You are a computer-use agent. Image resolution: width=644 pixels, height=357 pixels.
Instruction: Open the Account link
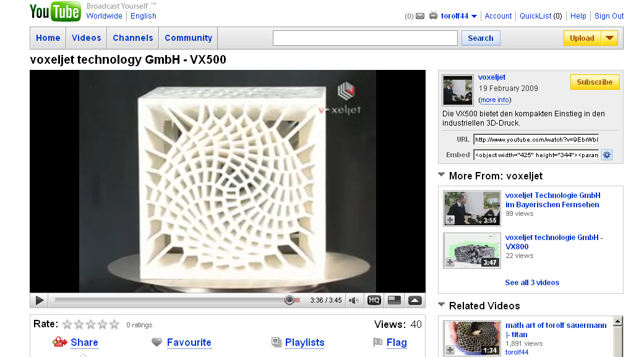tap(498, 16)
